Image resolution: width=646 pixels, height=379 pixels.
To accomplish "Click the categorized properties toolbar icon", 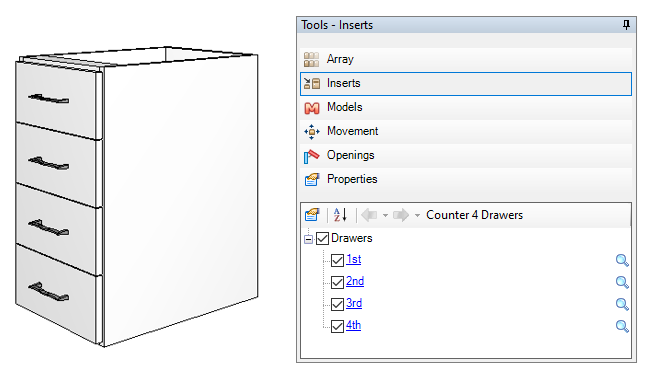I will coord(312,215).
